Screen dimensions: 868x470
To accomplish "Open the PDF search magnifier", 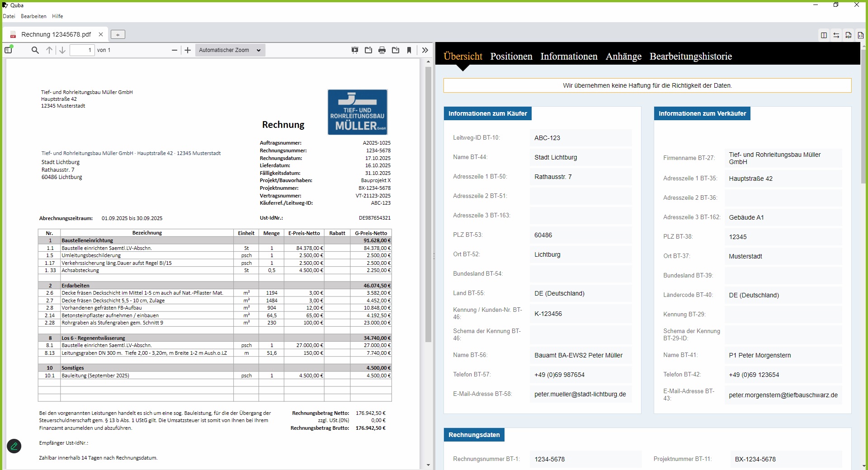I will [x=35, y=50].
